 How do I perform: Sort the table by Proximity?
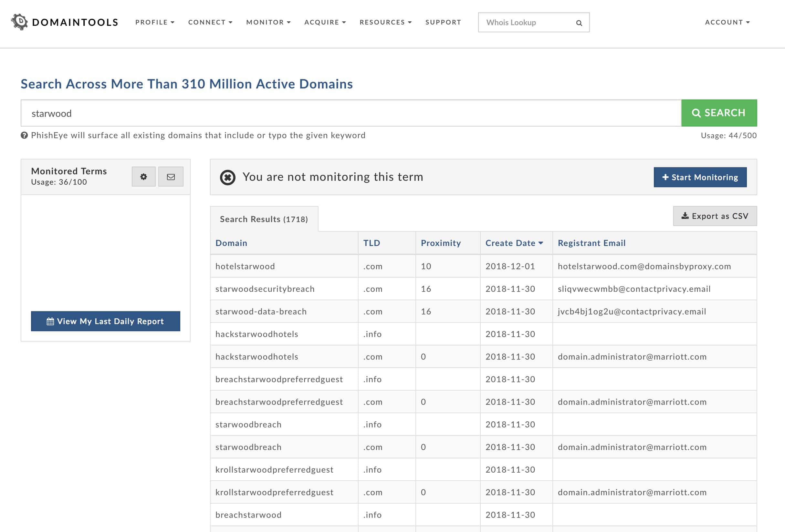(440, 243)
